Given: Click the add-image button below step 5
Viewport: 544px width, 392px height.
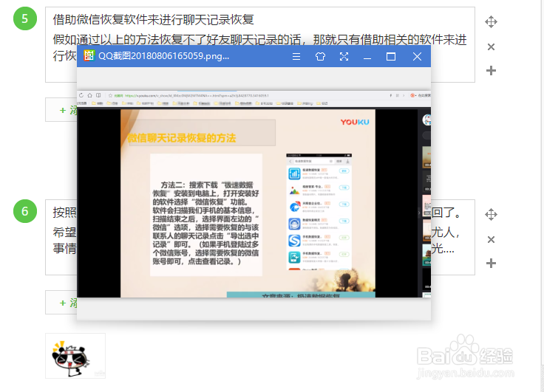Looking at the screenshot, I should (x=61, y=110).
